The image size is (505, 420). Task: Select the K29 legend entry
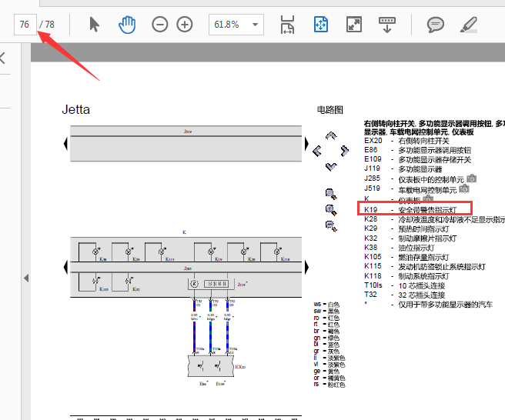[406, 228]
